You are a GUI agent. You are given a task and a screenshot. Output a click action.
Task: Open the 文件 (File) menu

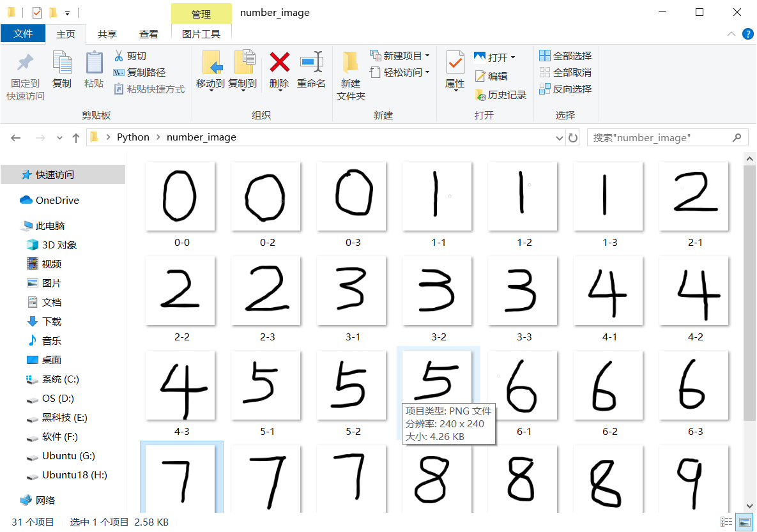(x=23, y=34)
